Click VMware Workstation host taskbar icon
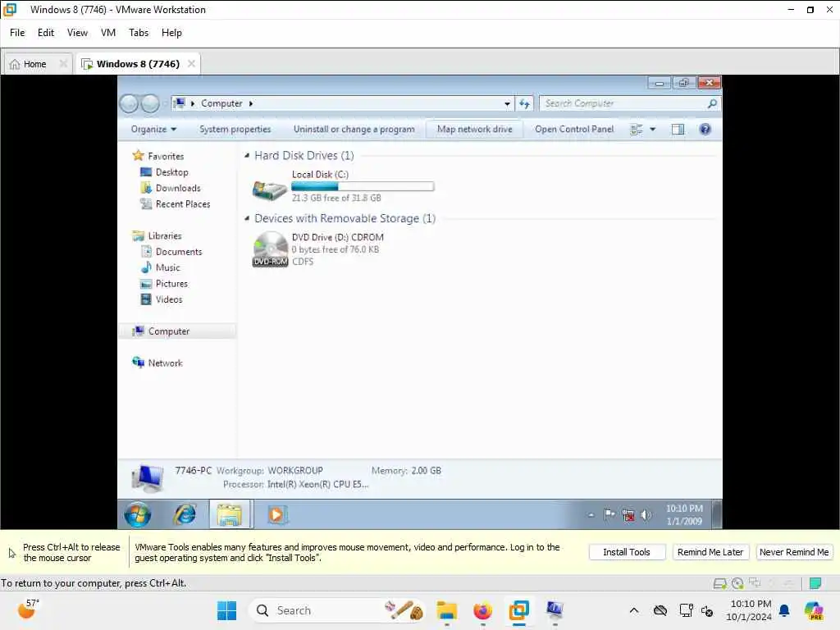Image resolution: width=840 pixels, height=630 pixels. point(519,610)
